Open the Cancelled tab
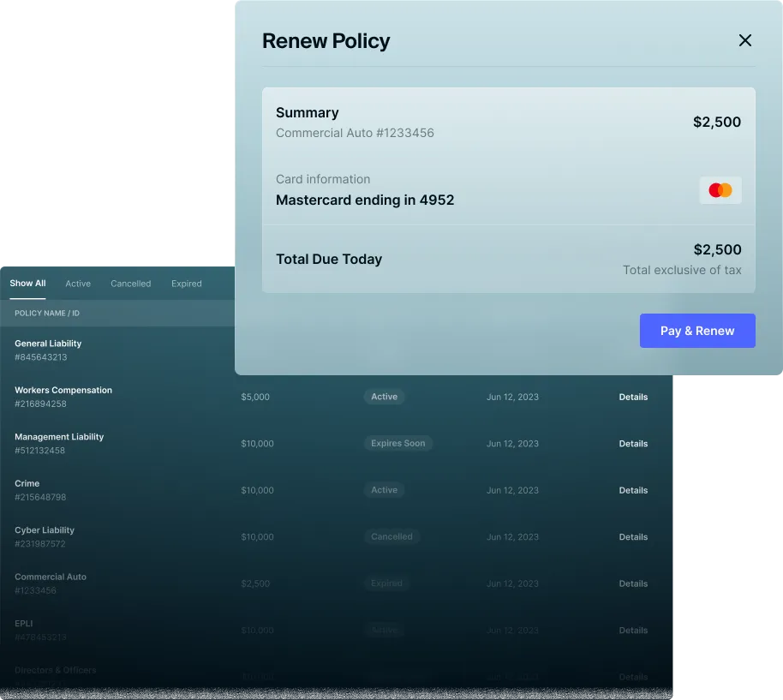The height and width of the screenshot is (700, 783). (131, 284)
